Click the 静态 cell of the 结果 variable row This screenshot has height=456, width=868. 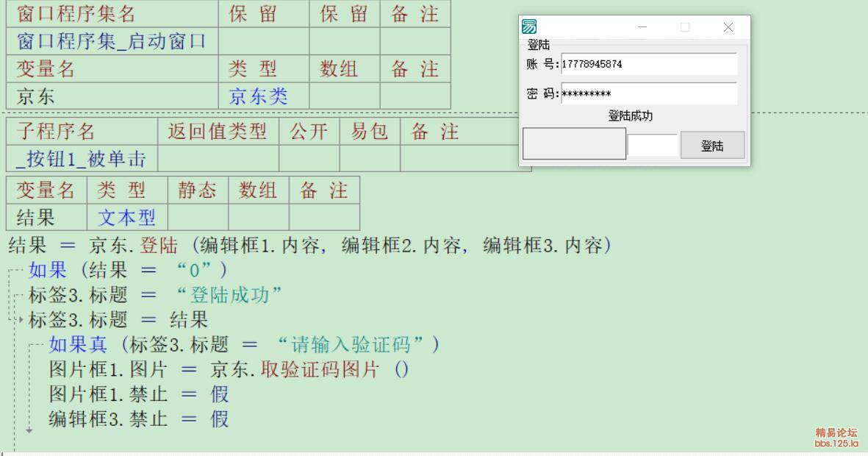[x=198, y=217]
